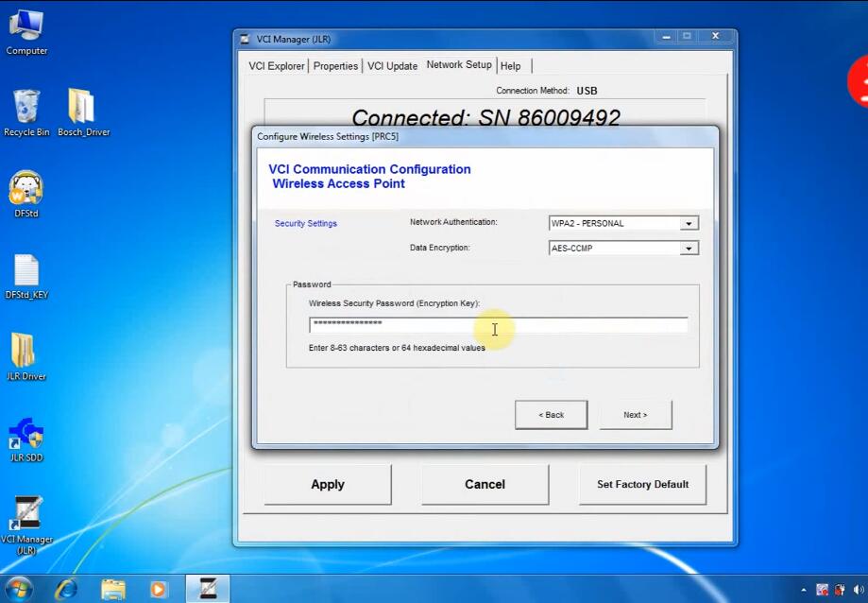Open Windows Explorer from the taskbar
868x603 pixels.
(113, 589)
